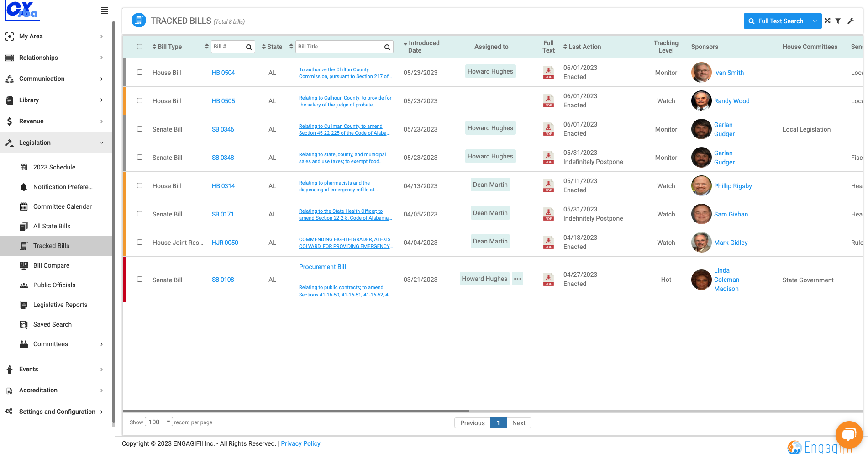868x454 pixels.
Task: Click Ivan Smith's sponsor photo
Action: click(x=701, y=72)
